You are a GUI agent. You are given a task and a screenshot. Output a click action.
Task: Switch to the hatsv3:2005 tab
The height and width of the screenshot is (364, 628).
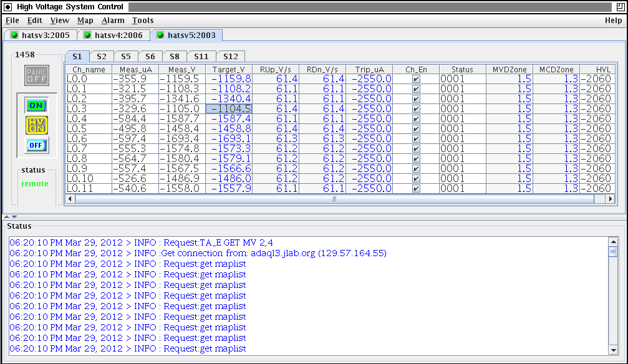pyautogui.click(x=41, y=36)
